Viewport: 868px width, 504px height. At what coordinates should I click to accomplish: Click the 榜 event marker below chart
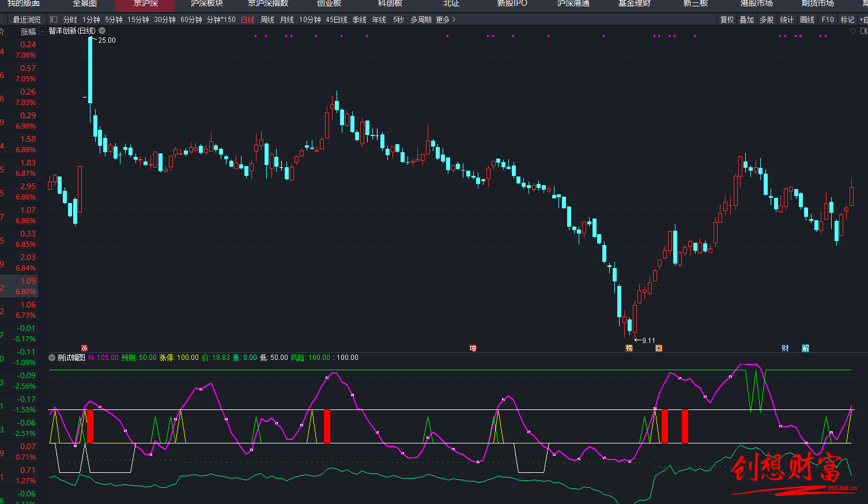pos(629,348)
